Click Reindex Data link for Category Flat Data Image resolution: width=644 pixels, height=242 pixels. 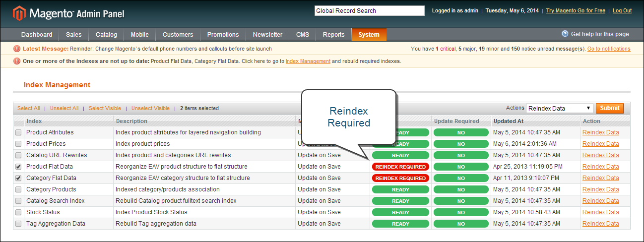601,178
